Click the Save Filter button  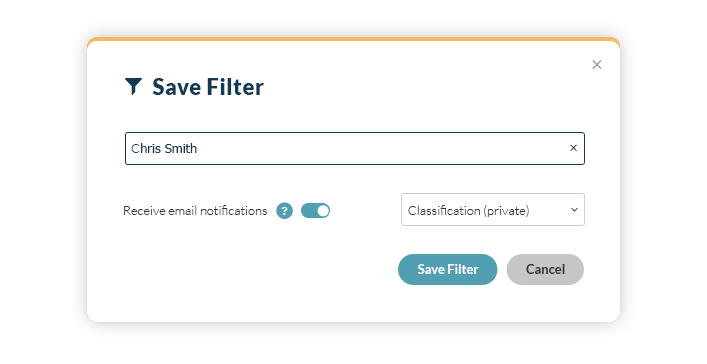tap(448, 269)
